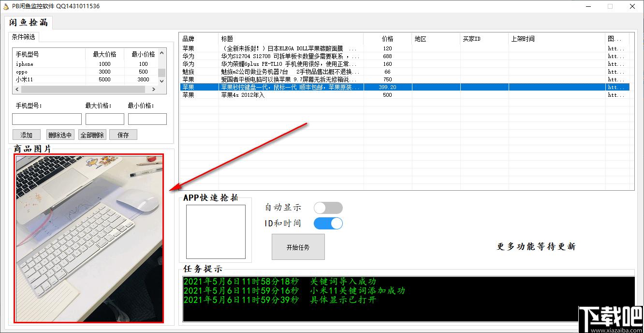Sort results by 标题 column header
The height and width of the screenshot is (333, 644).
pos(291,39)
